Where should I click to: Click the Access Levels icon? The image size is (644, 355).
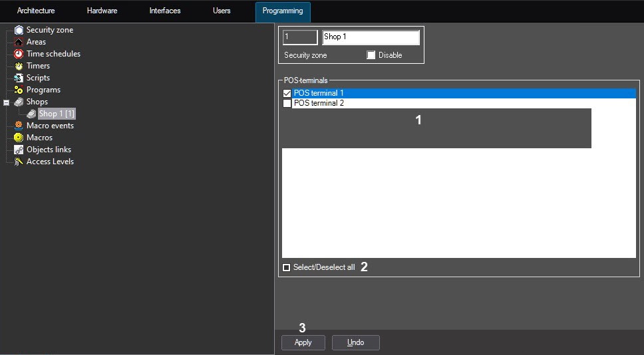(19, 162)
